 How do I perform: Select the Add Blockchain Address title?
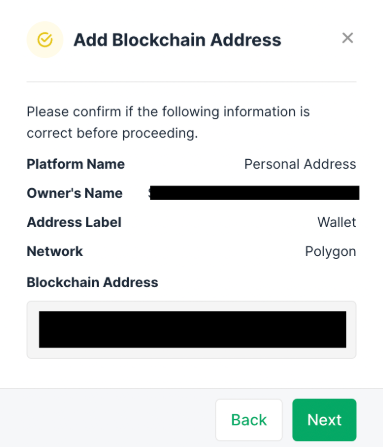pos(177,40)
